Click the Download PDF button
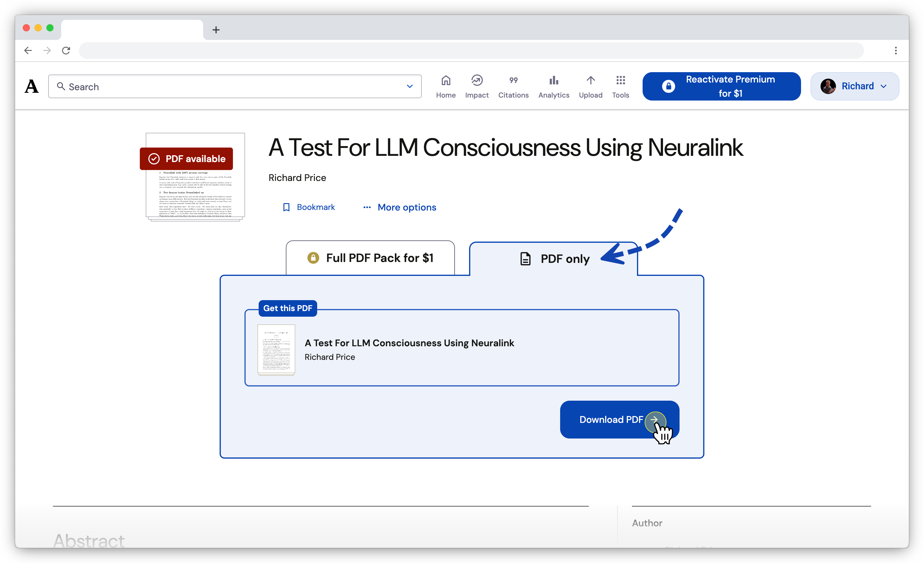 620,420
